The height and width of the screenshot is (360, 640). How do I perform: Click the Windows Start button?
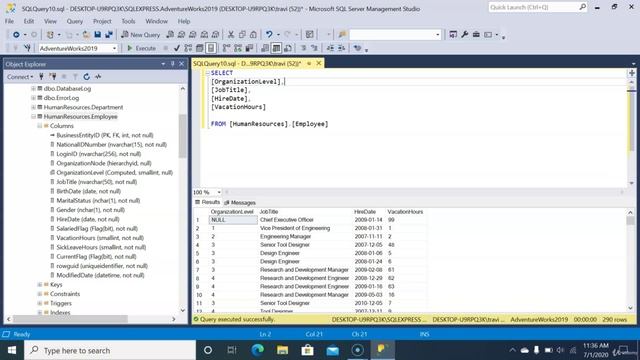tap(12, 350)
